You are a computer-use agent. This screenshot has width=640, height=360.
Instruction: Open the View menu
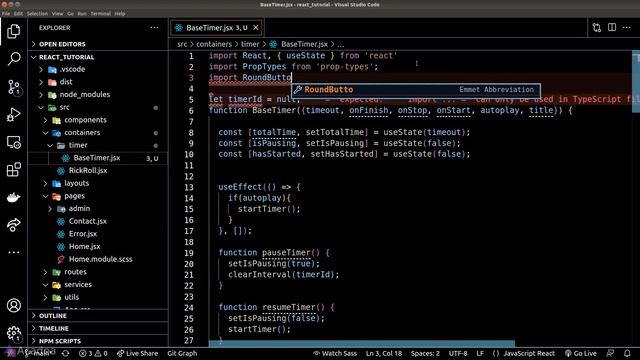point(57,13)
